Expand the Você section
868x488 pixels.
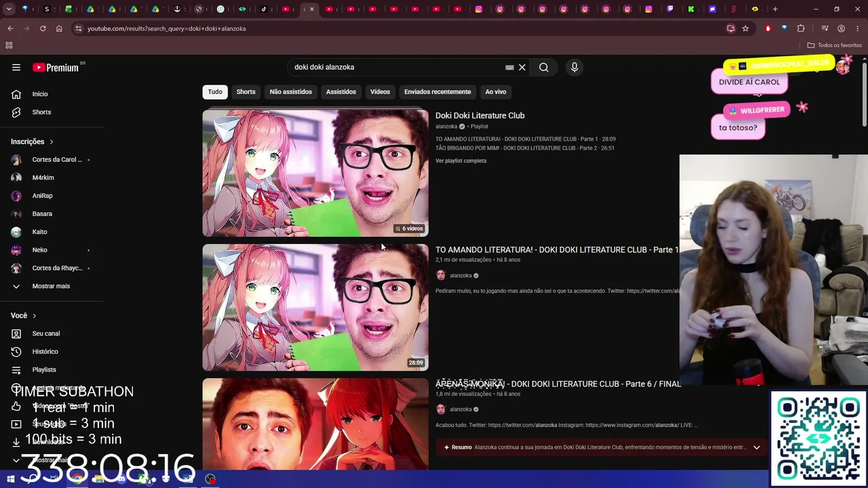[24, 316]
